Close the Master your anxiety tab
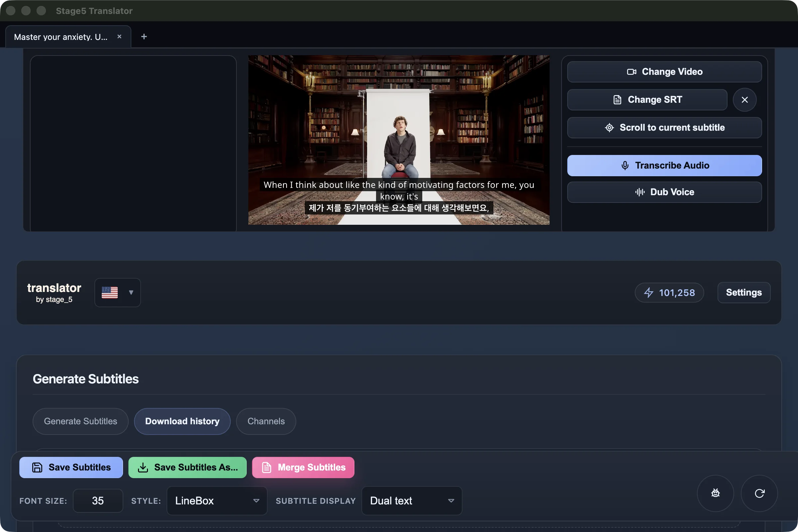 point(119,36)
